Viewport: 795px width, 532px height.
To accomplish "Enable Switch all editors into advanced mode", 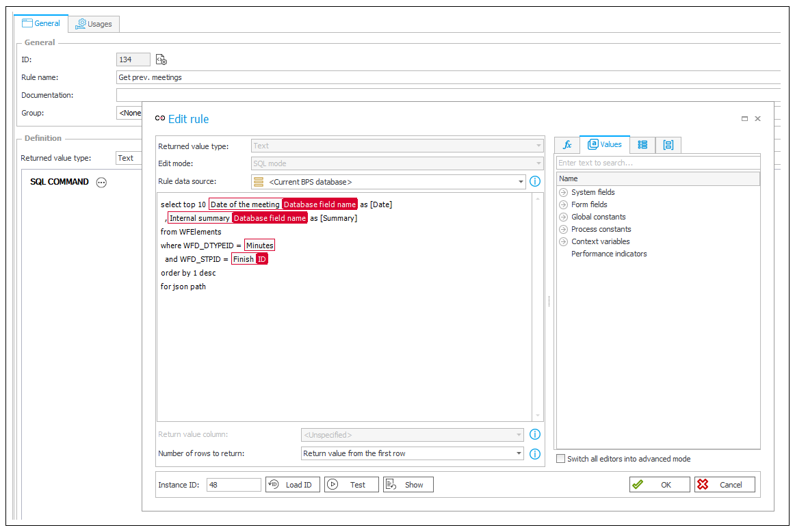I will click(561, 459).
